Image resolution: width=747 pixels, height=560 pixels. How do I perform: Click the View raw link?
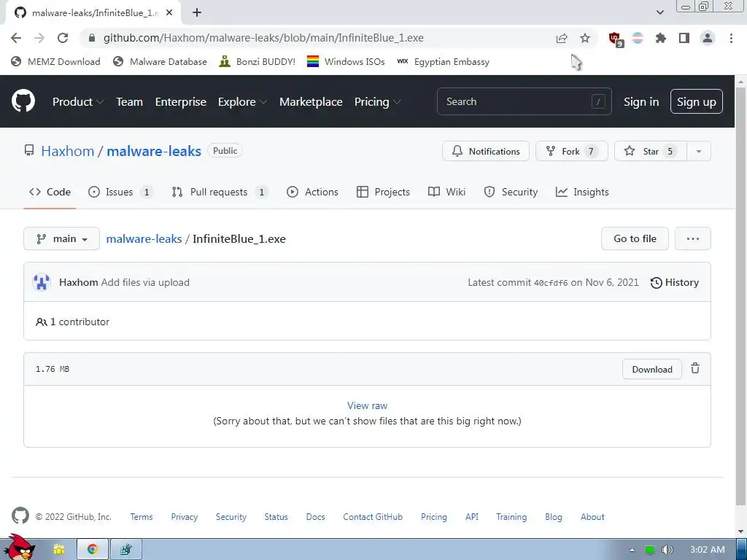(368, 405)
